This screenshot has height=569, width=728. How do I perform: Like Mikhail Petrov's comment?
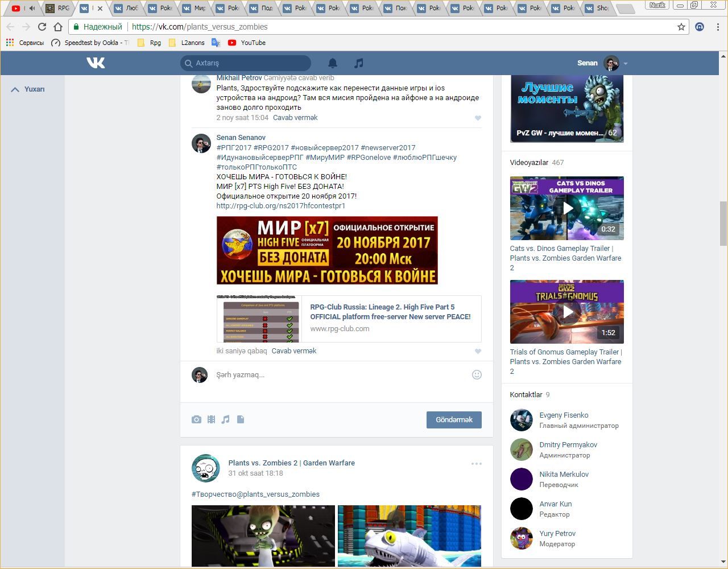point(478,118)
